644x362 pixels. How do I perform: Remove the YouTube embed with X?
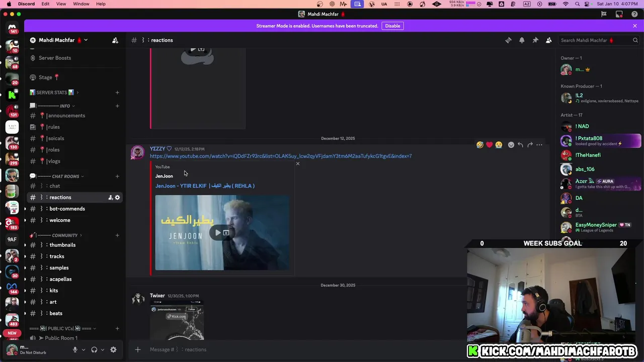(x=298, y=163)
